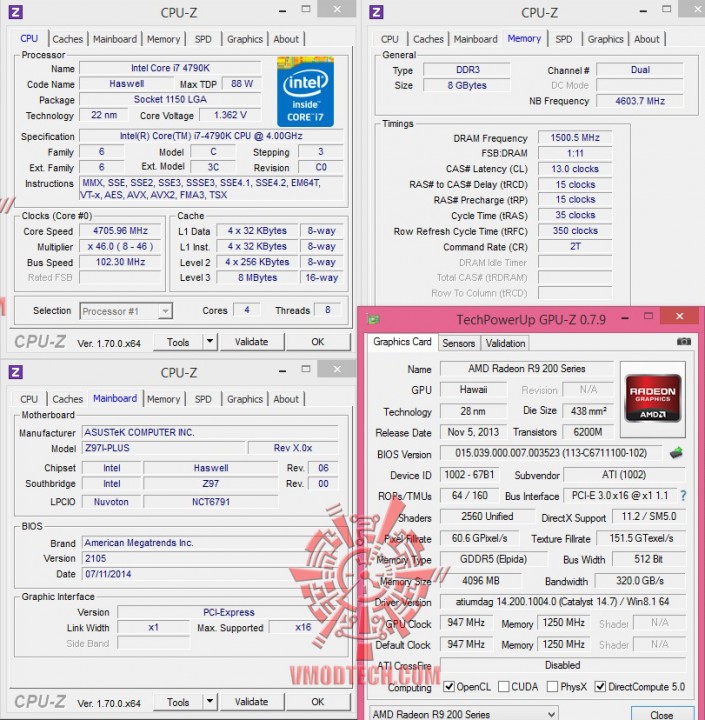Click the NB Frequency 4603.7 MHz field

pos(640,101)
